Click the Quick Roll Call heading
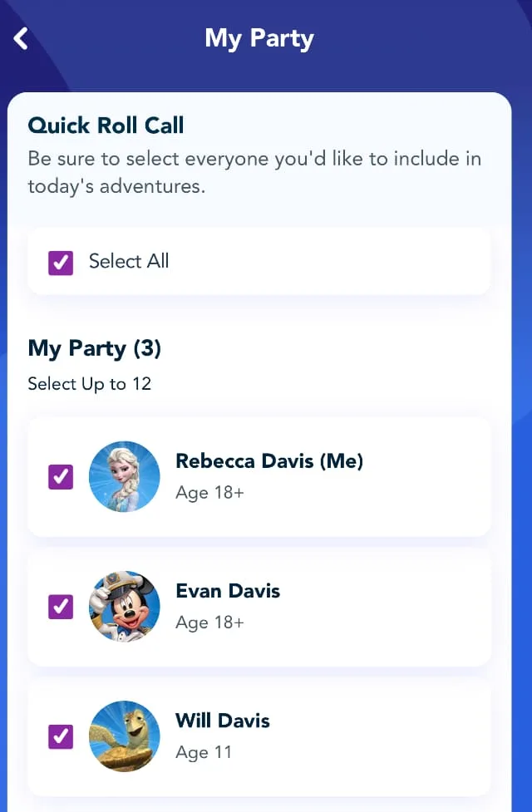 tap(106, 125)
